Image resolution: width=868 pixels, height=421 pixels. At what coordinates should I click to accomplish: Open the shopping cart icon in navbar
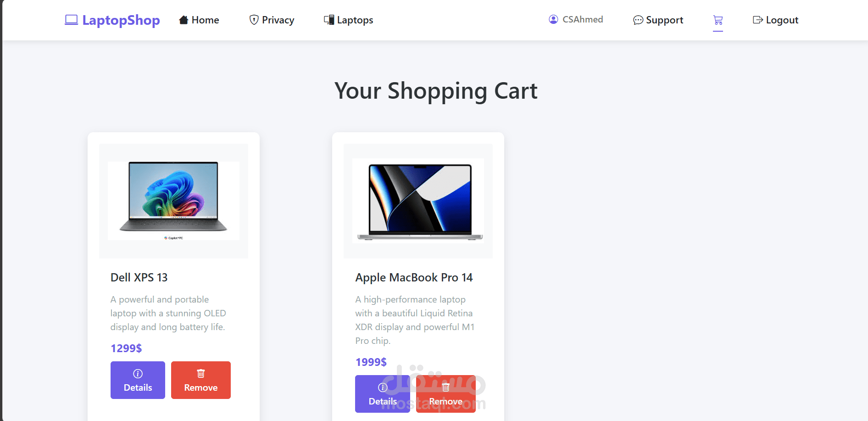point(718,20)
